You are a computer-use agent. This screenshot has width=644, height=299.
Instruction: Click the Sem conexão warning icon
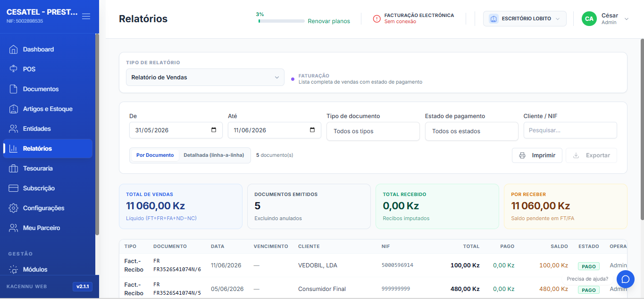pyautogui.click(x=376, y=18)
